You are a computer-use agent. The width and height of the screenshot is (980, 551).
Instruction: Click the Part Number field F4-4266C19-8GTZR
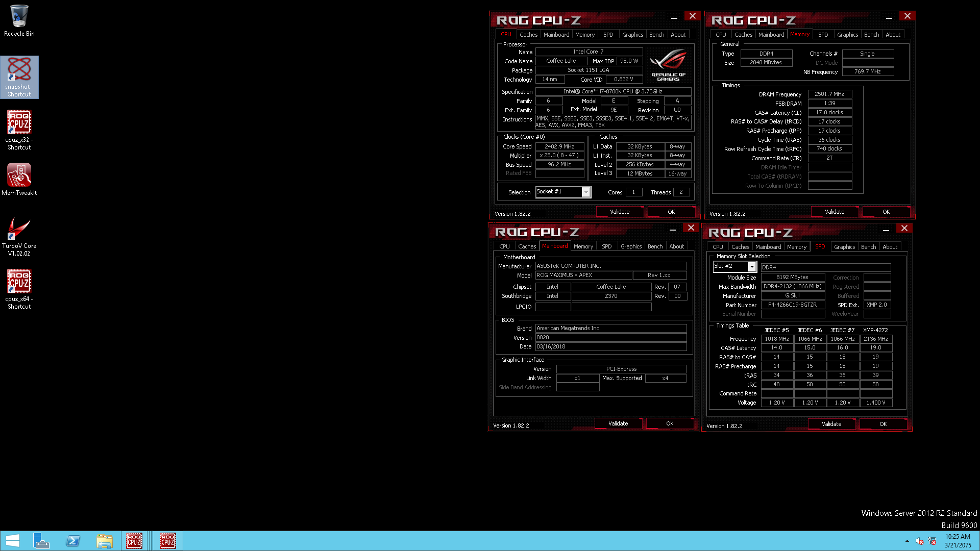point(793,305)
